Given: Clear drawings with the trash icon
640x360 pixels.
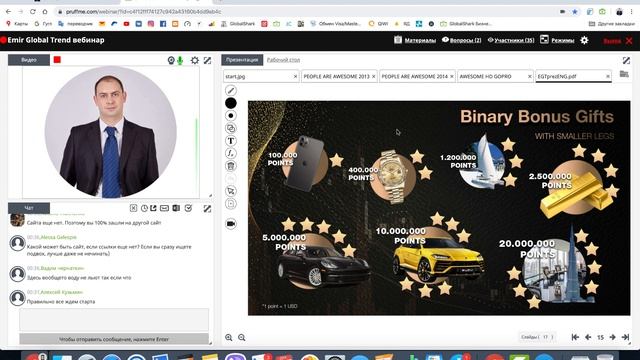Looking at the screenshot, I should coord(231,166).
